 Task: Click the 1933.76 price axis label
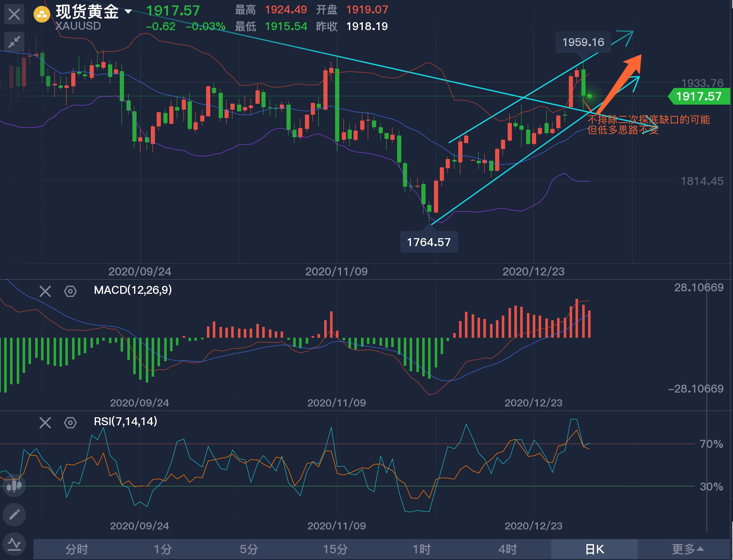[x=702, y=83]
